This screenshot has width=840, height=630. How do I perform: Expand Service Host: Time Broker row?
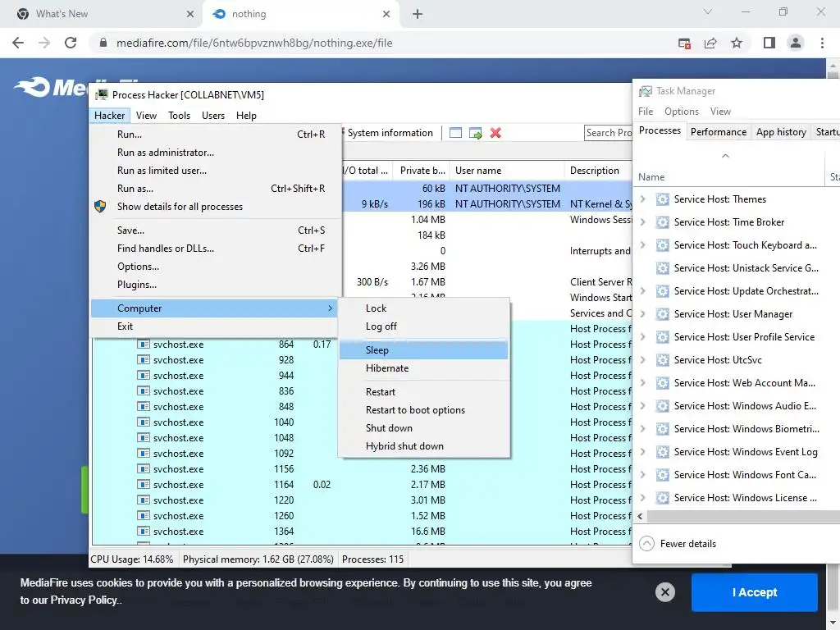pyautogui.click(x=643, y=222)
